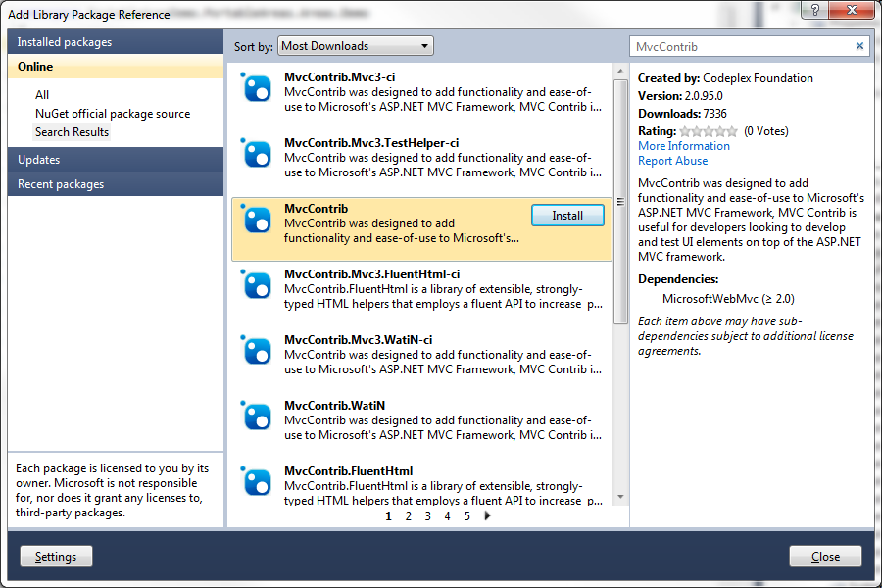
Task: Click the MvcContrib.Mvc3.FluentHtml-ci package icon
Action: point(257,285)
